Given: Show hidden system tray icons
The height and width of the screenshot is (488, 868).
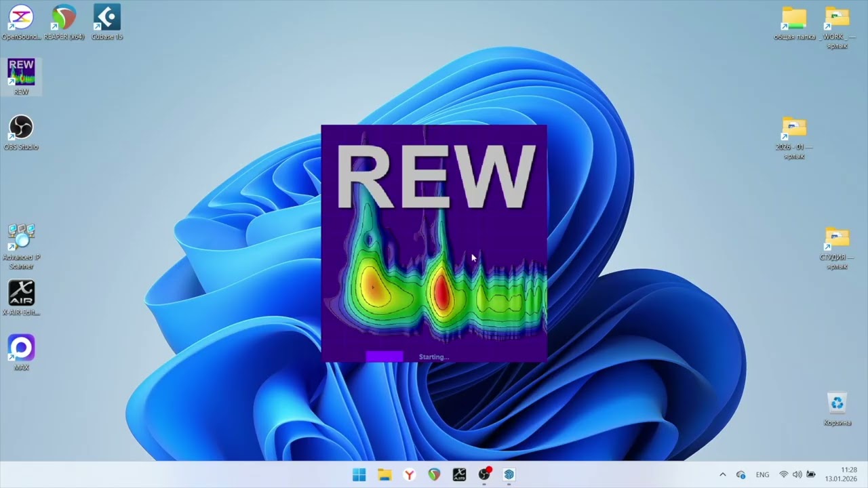Looking at the screenshot, I should click(722, 474).
